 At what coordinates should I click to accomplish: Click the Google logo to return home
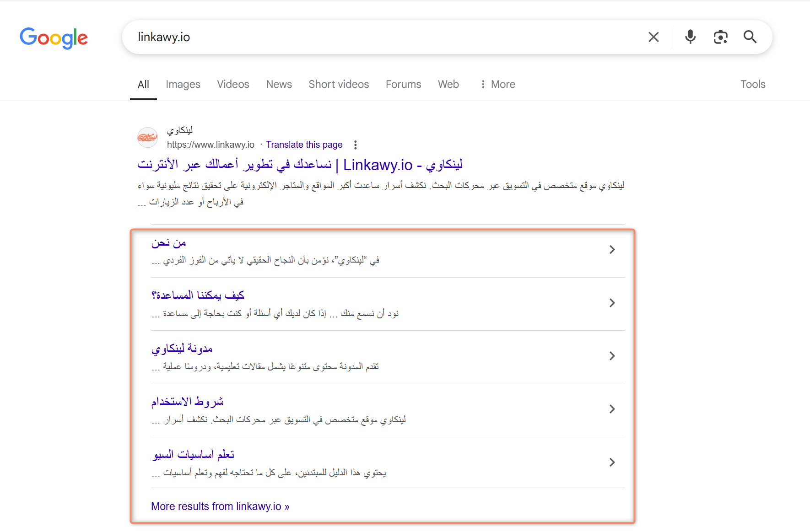pos(54,38)
